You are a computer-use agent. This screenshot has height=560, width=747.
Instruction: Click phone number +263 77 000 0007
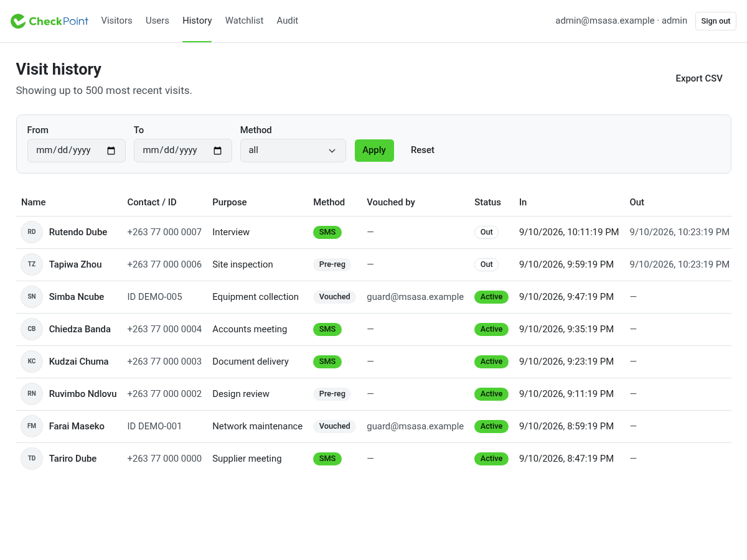(x=164, y=232)
